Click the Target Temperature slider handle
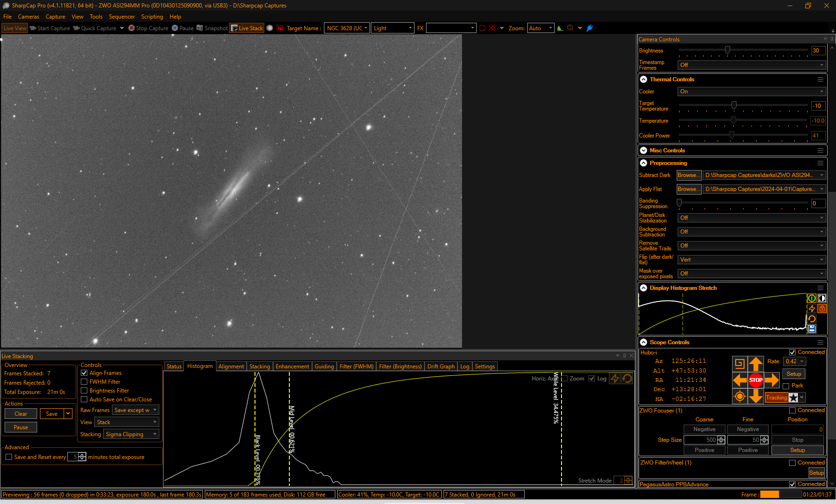 (x=734, y=105)
